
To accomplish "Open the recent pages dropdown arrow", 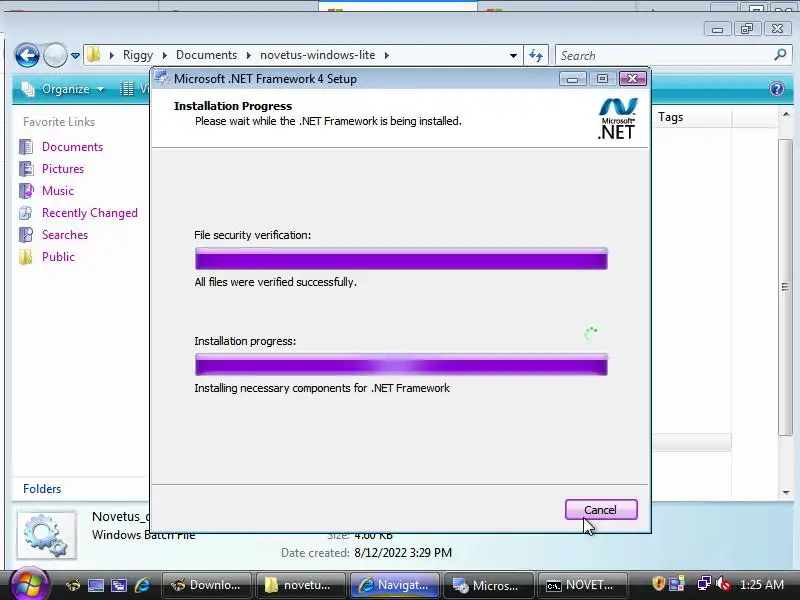I will pos(75,55).
